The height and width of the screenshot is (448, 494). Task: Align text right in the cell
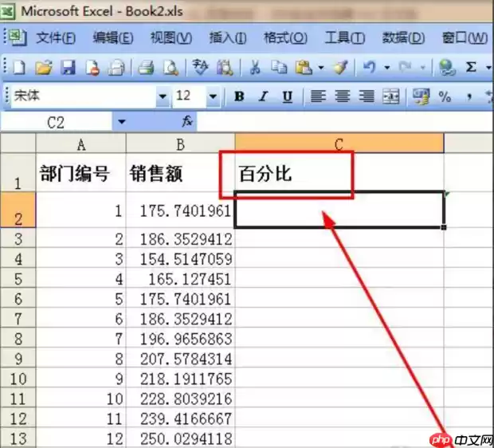tap(367, 96)
